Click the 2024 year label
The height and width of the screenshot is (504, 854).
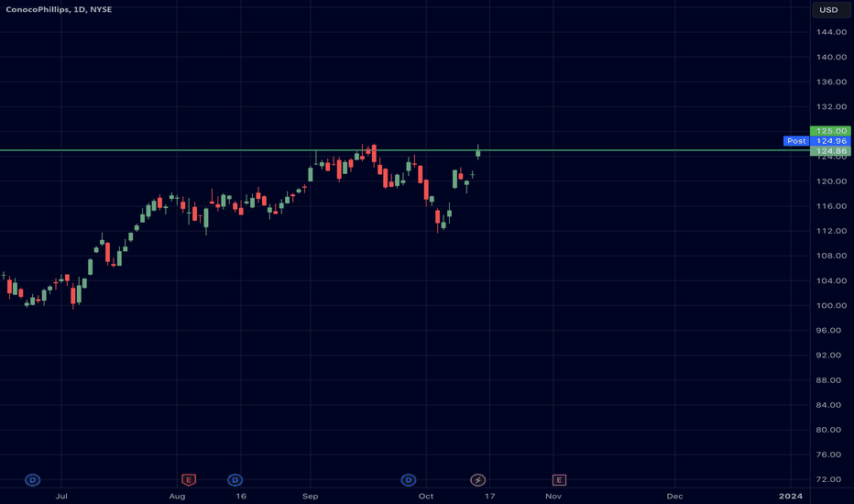tap(791, 497)
